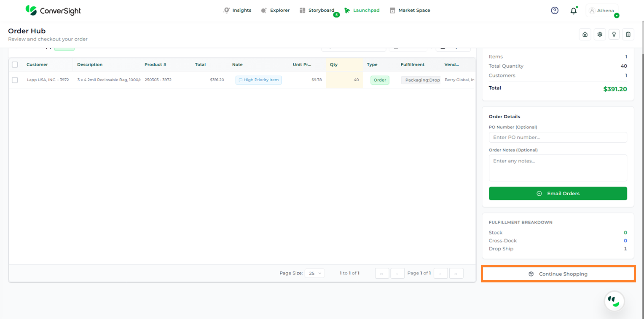This screenshot has width=644, height=319.
Task: Click the lightbulb icon
Action: [x=614, y=35]
